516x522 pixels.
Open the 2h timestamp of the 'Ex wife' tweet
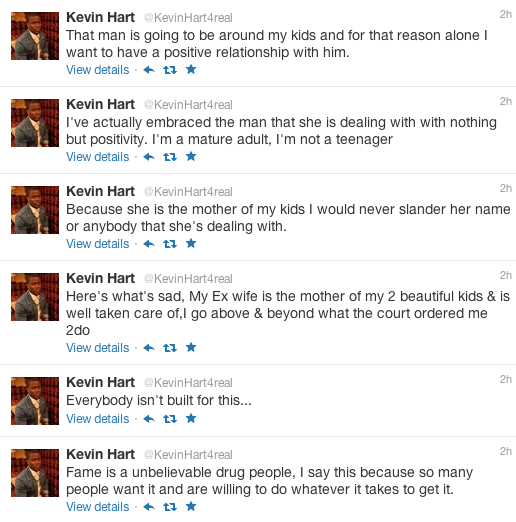tap(505, 275)
